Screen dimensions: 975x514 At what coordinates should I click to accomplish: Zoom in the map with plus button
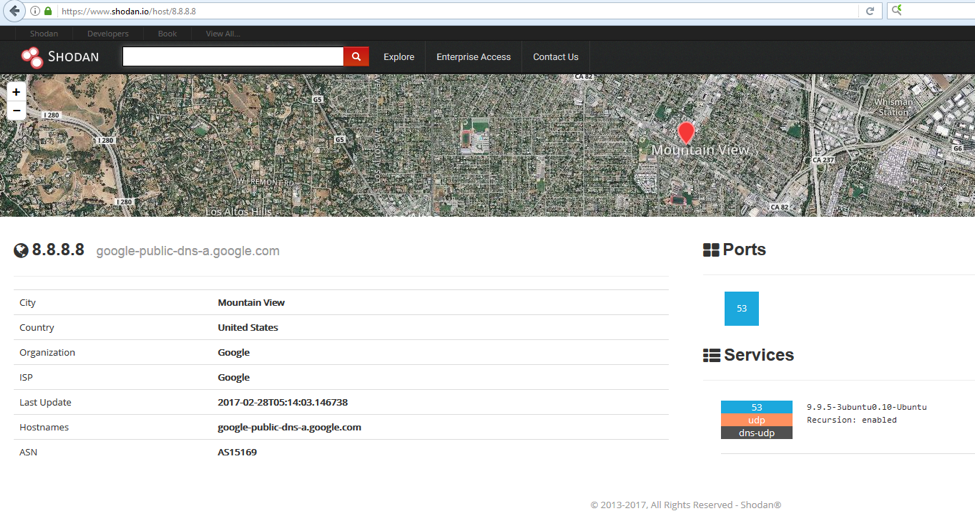pos(16,92)
